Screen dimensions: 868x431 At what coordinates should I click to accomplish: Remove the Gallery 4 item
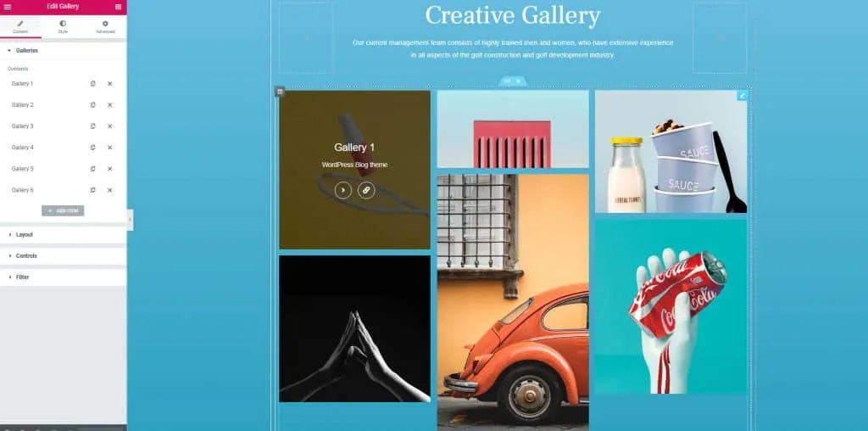tap(109, 148)
